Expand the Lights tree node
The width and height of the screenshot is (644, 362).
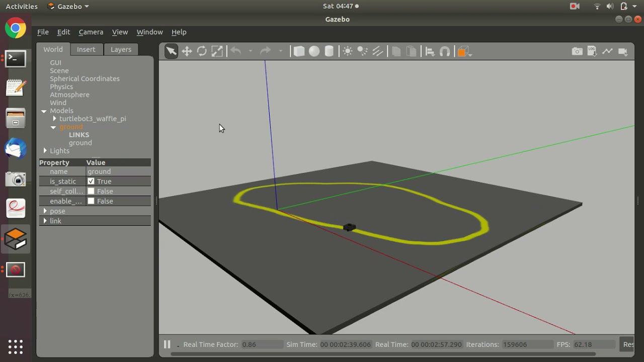click(45, 151)
